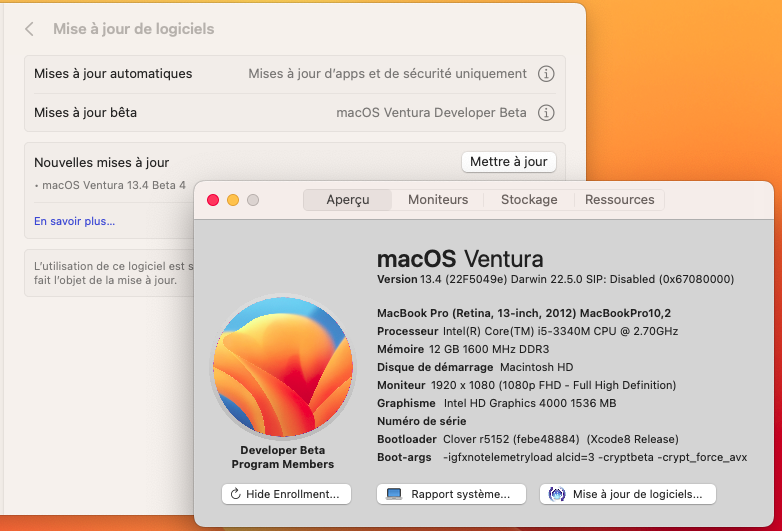Click 'Mises à jour d'apps et de sécurité uniquement'
The width and height of the screenshot is (782, 531).
tap(388, 74)
